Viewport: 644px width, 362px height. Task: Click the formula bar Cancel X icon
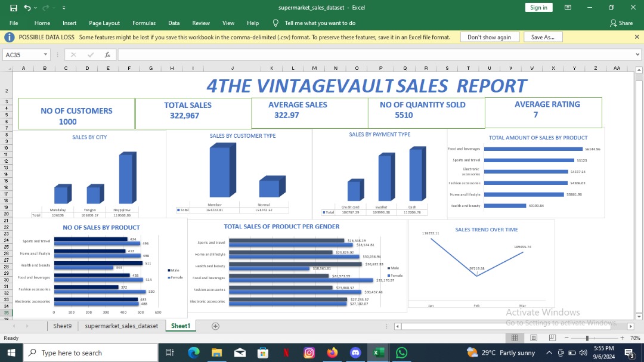(x=73, y=55)
